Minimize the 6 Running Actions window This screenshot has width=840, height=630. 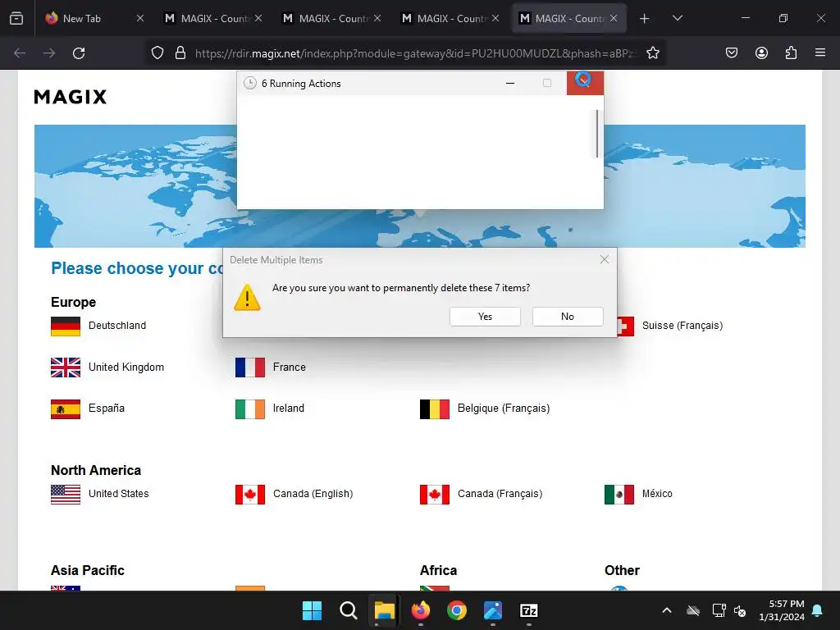pos(510,83)
